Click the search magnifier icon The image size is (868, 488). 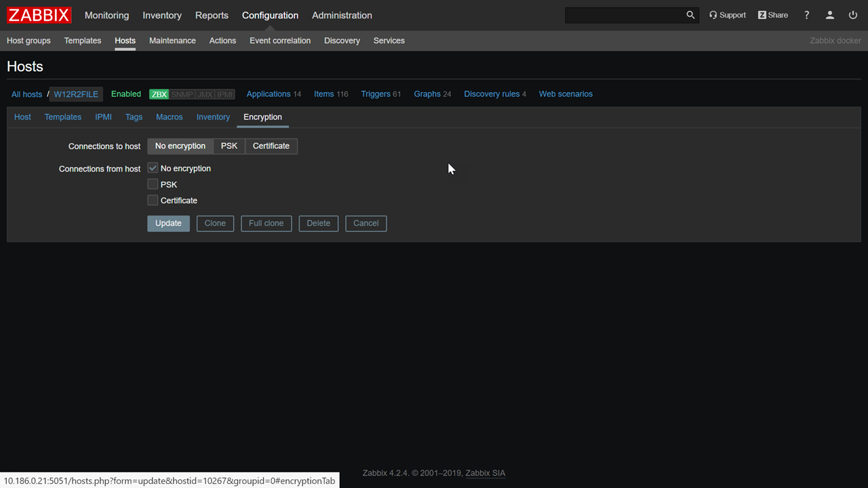[x=690, y=15]
